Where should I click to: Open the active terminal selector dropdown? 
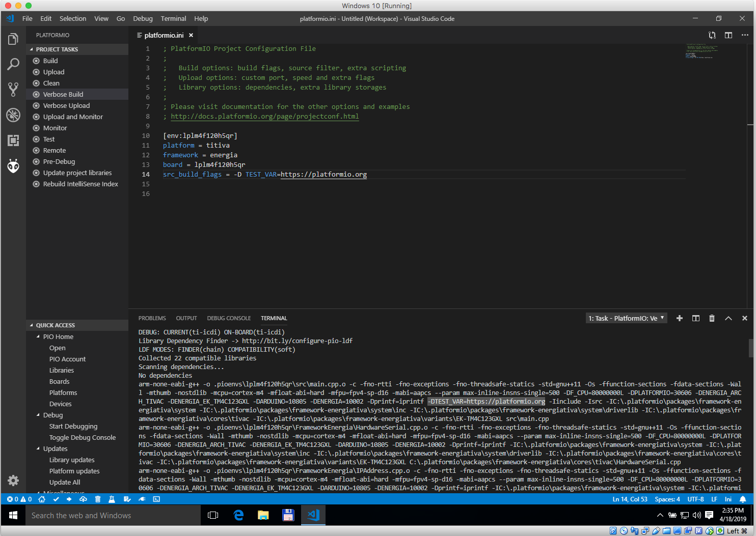point(626,318)
